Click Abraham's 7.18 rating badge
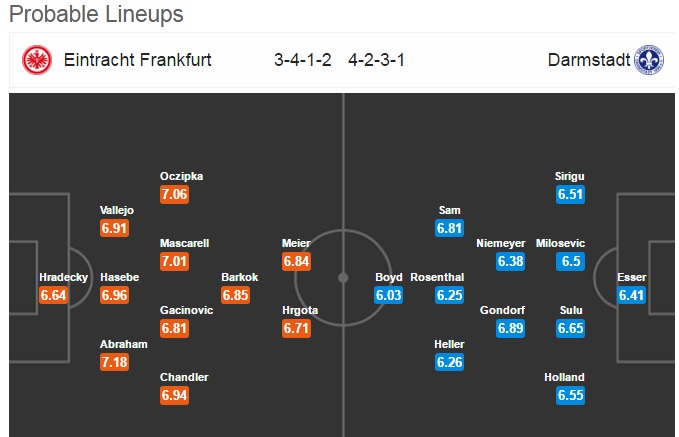 point(116,362)
